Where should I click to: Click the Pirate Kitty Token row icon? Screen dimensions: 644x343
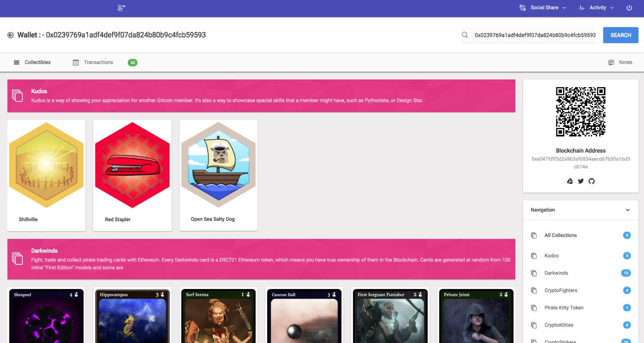coord(534,308)
